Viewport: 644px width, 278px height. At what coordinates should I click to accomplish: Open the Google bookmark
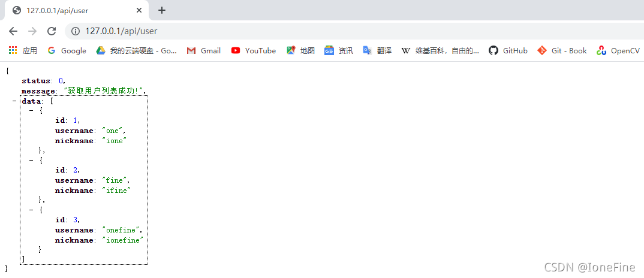[x=67, y=50]
